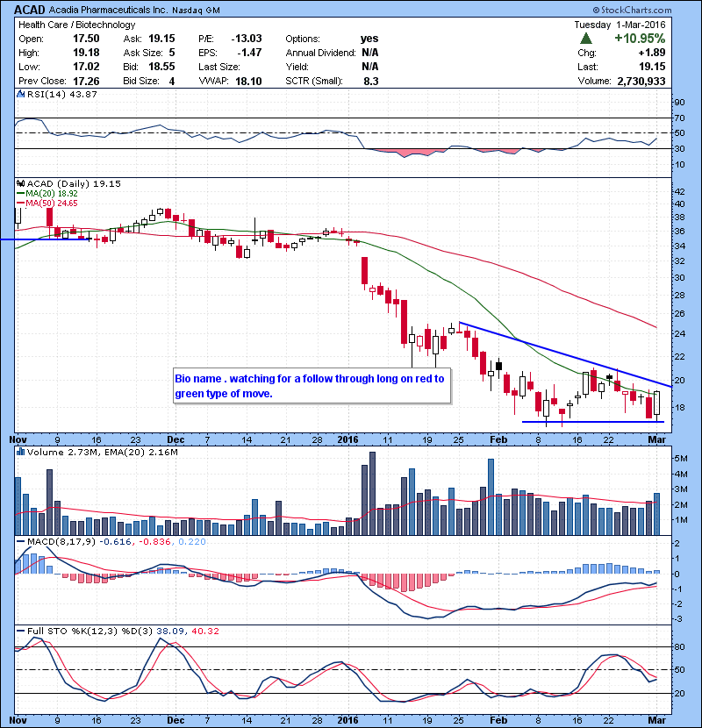This screenshot has width=702, height=728.
Task: Click the Volume 2.73M, EMA(20) 2.16M label
Action: click(102, 452)
